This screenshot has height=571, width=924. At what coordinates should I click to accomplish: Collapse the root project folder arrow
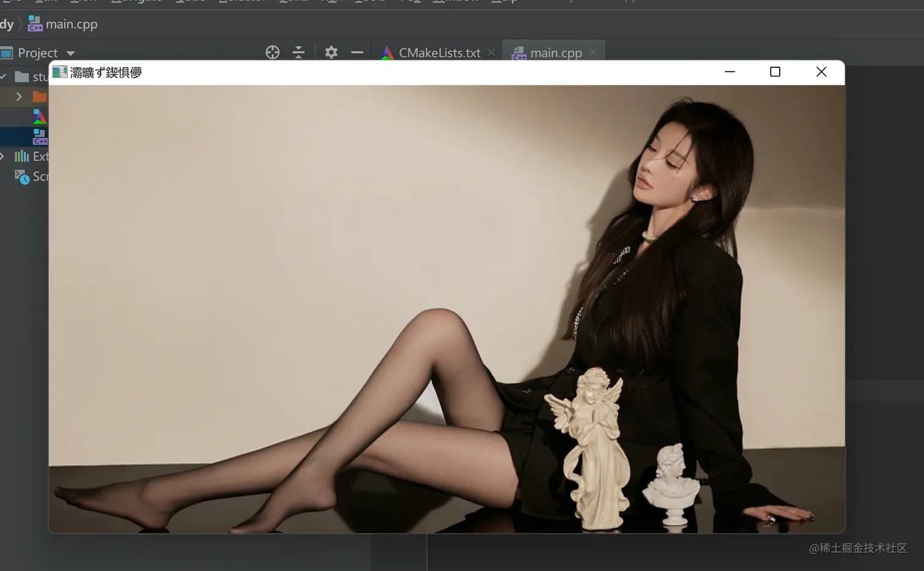(3, 76)
